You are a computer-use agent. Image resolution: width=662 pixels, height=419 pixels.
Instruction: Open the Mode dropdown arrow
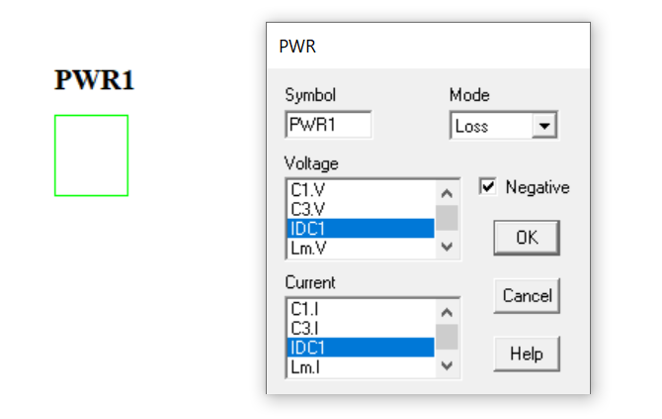pos(544,125)
